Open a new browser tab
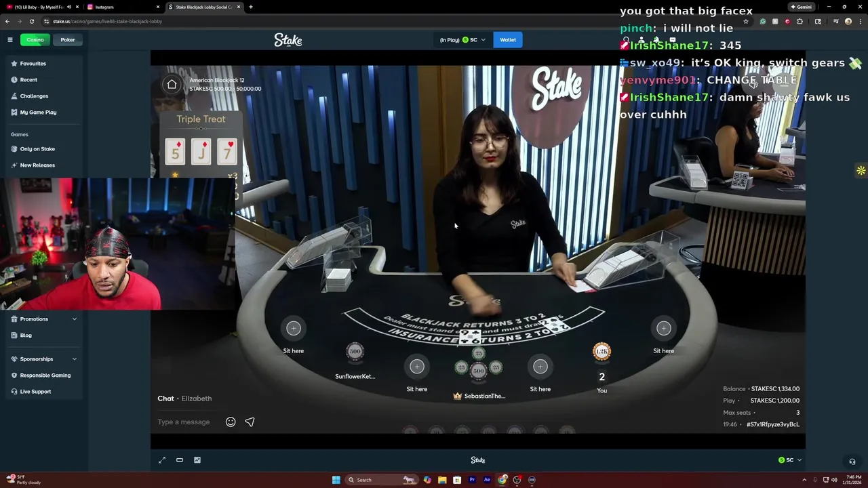 click(x=250, y=7)
